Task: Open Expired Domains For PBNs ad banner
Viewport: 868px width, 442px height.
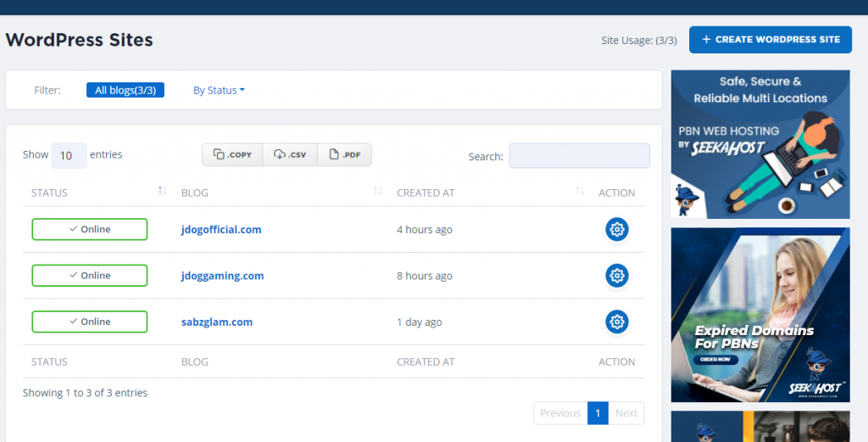Action: point(760,315)
